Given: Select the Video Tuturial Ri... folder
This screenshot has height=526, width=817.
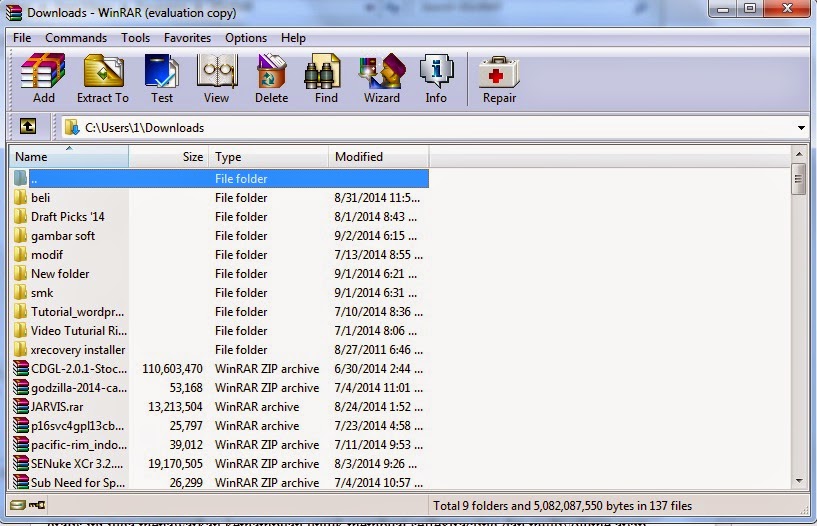Looking at the screenshot, I should pyautogui.click(x=79, y=331).
